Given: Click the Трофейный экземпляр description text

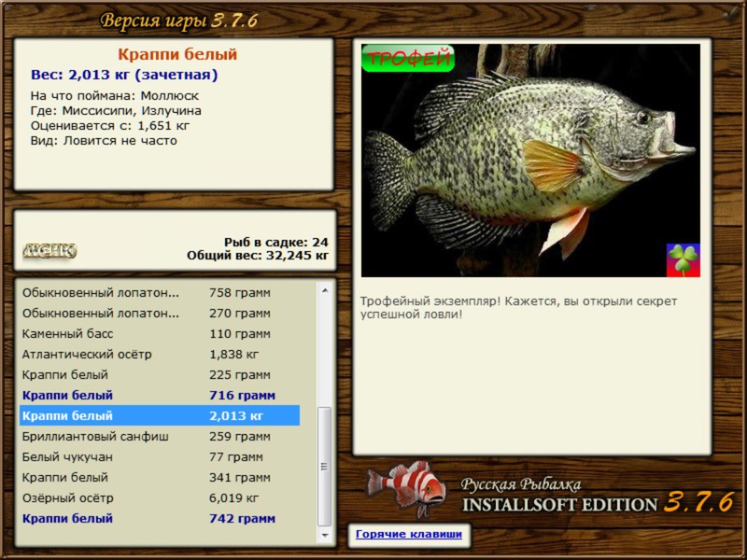Looking at the screenshot, I should pyautogui.click(x=518, y=308).
